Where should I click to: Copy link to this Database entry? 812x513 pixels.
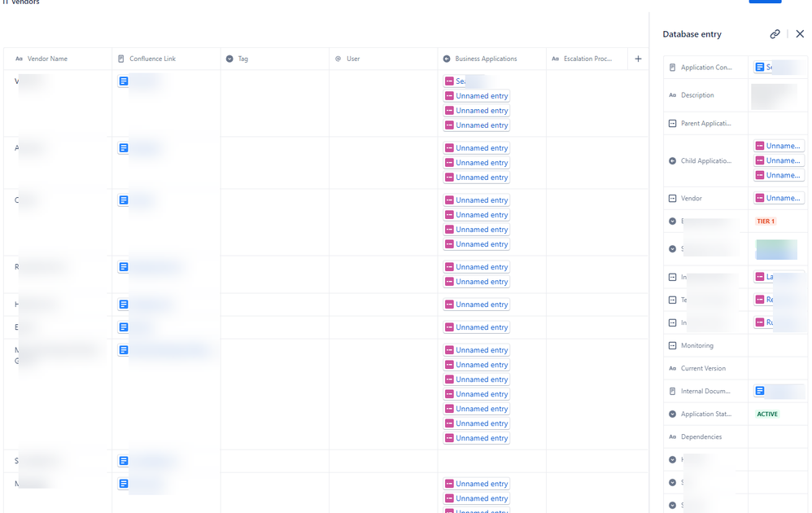click(x=775, y=34)
